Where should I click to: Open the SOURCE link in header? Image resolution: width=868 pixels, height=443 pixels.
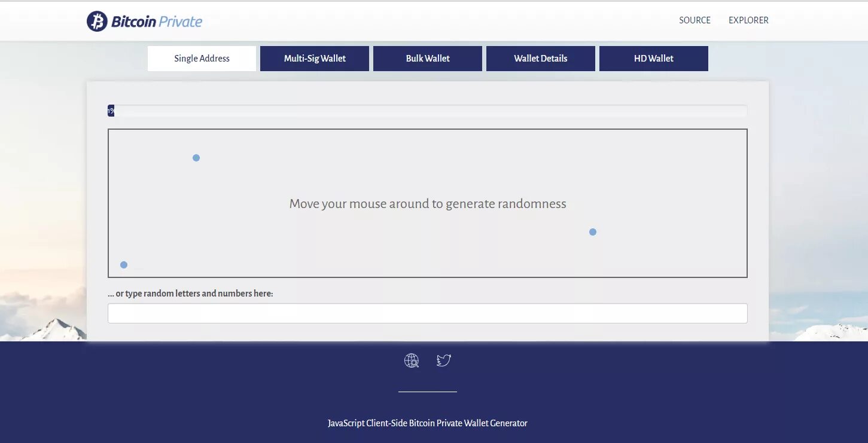[695, 20]
